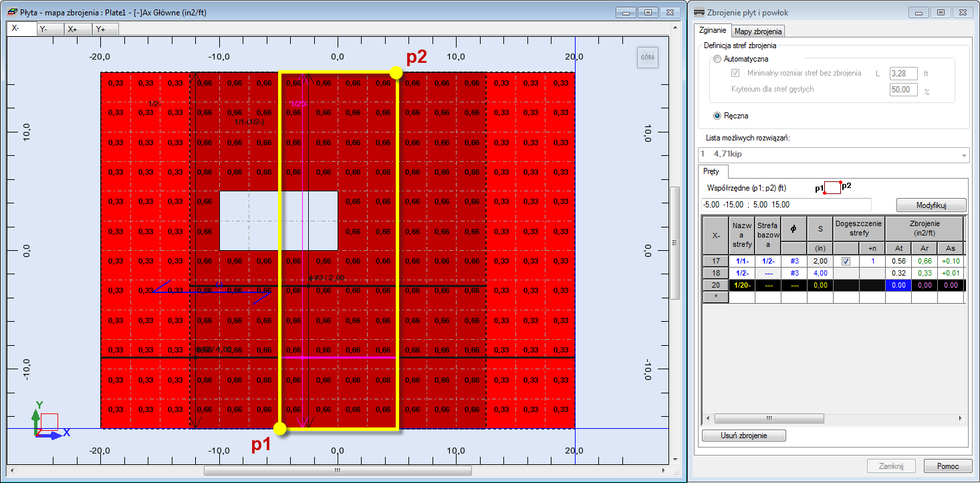Open the Lista możliwych rozwiązań dropdown
980x483 pixels.
point(834,155)
